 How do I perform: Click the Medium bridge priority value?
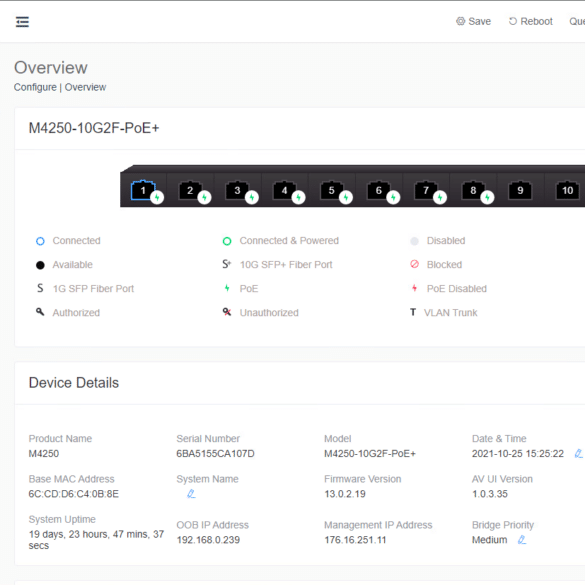pyautogui.click(x=489, y=540)
